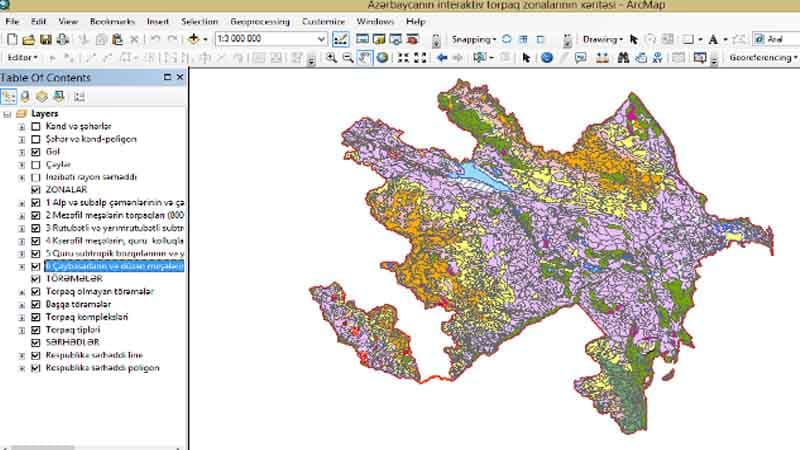Collapse the Layers data frame tree

[x=7, y=114]
